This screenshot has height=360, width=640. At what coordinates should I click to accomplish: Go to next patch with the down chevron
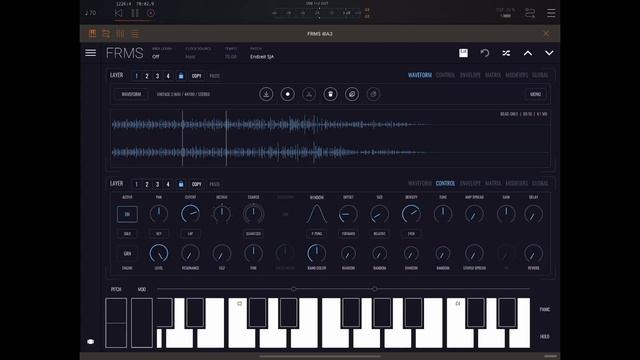click(x=549, y=53)
